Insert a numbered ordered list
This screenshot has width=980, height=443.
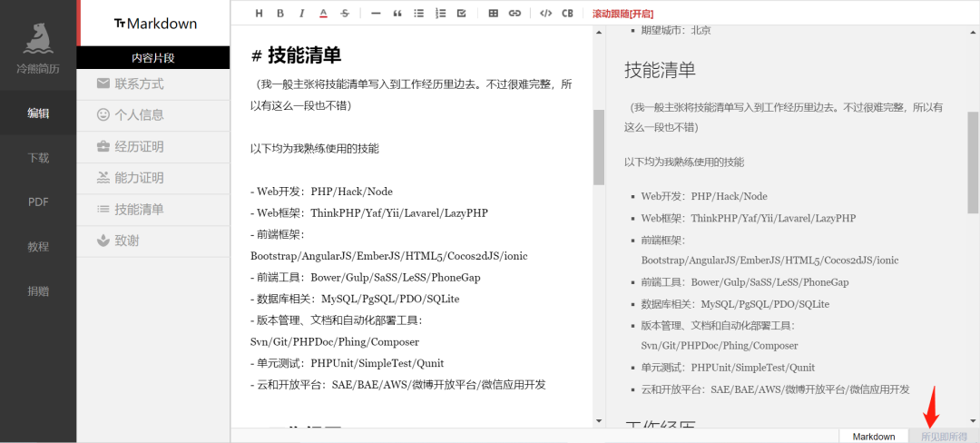point(440,13)
